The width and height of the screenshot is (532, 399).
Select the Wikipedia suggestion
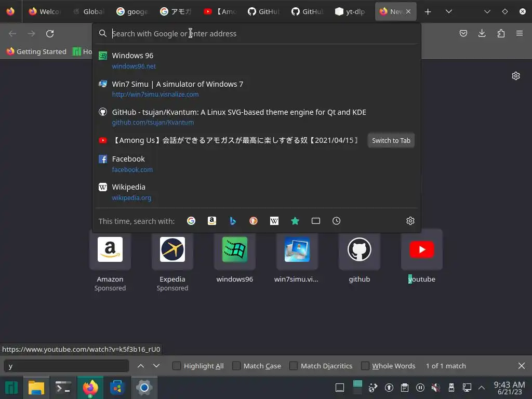click(257, 192)
